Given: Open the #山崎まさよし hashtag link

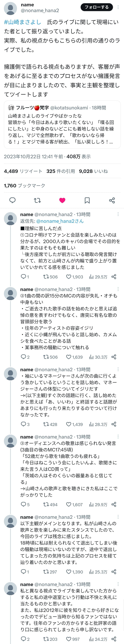Looking at the screenshot, I should (22, 22).
